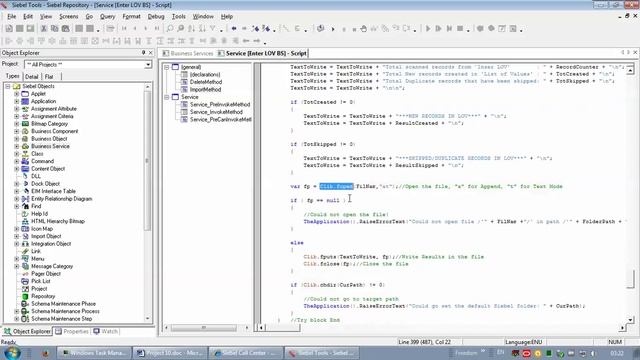
Task: Click the filter funnel toolbar icon
Action: 213,29
